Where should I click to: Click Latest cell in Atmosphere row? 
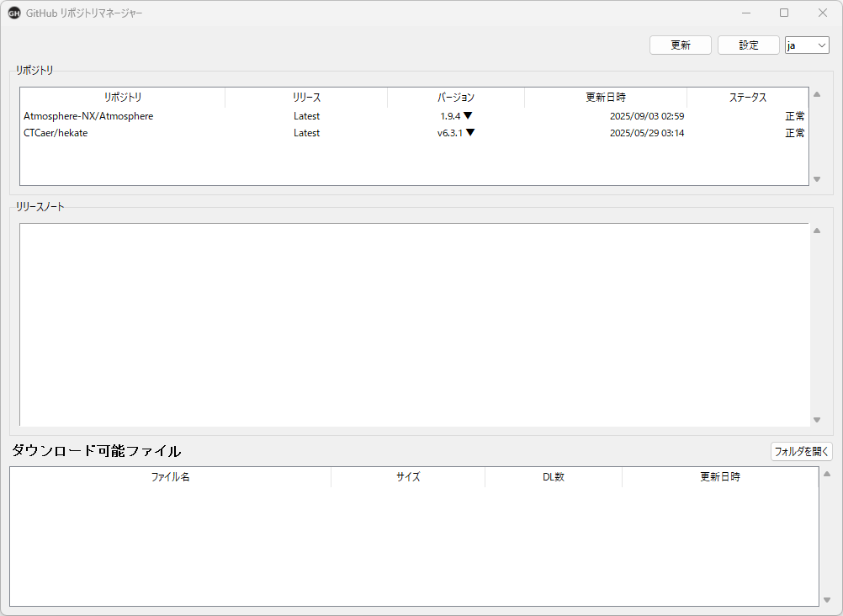coord(306,116)
